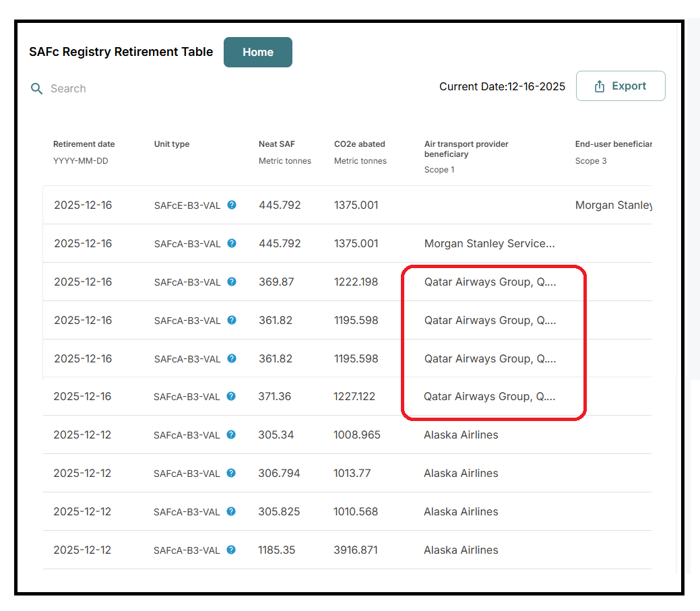Viewport: 700px width, 611px height.
Task: Click CO2e value 1008.965
Action: [356, 435]
